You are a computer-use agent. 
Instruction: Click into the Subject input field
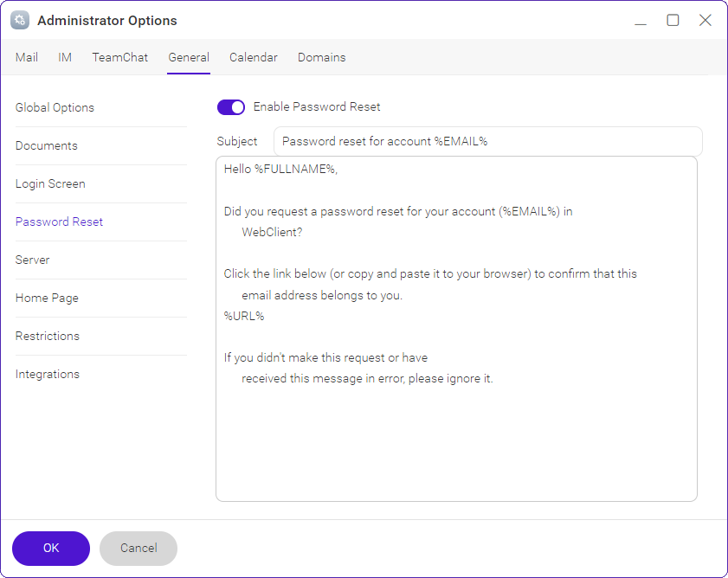coord(488,141)
